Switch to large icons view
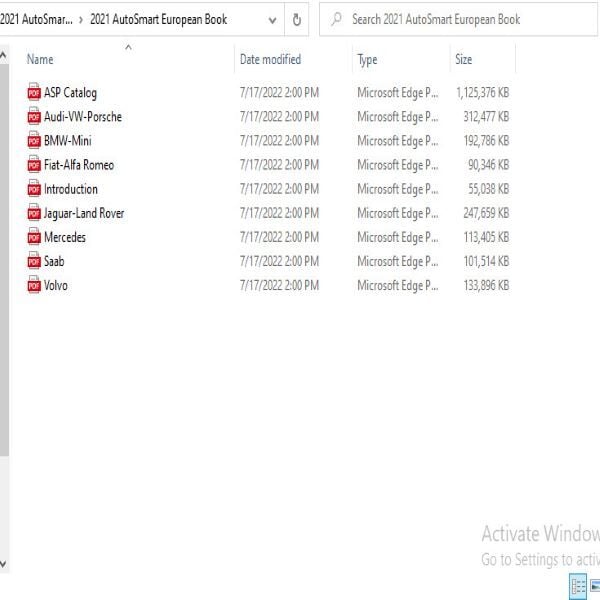Screen dimensions: 600x600 (x=595, y=586)
